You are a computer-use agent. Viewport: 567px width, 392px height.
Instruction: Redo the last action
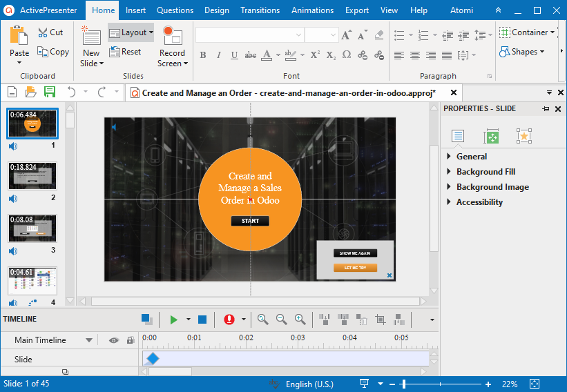click(102, 92)
